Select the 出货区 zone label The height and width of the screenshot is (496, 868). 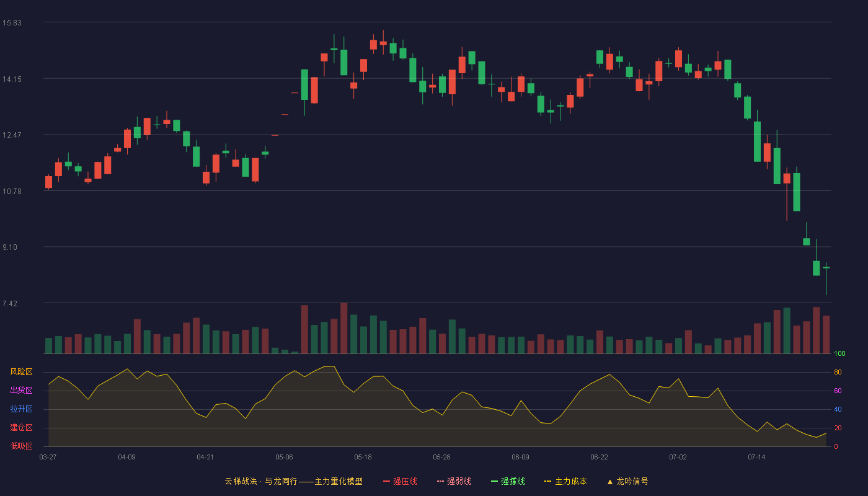[x=21, y=391]
